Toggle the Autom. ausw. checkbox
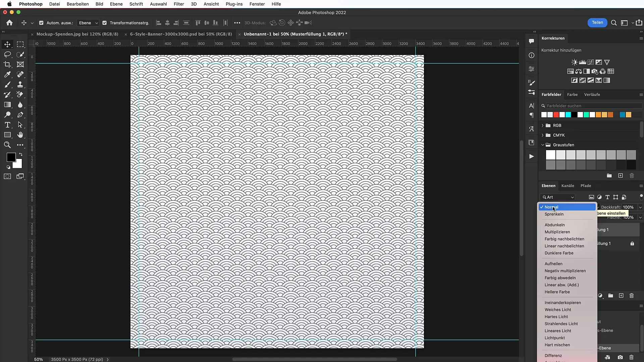 point(41,23)
